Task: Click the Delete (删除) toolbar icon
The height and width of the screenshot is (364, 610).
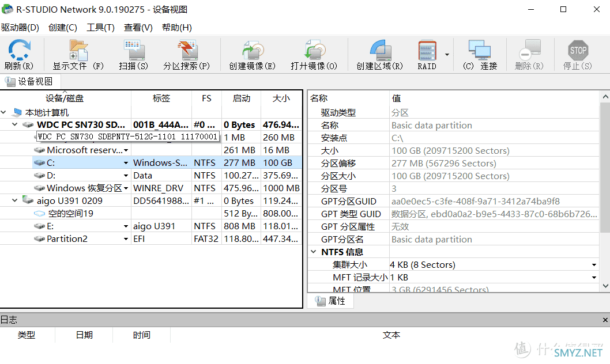Action: point(529,51)
